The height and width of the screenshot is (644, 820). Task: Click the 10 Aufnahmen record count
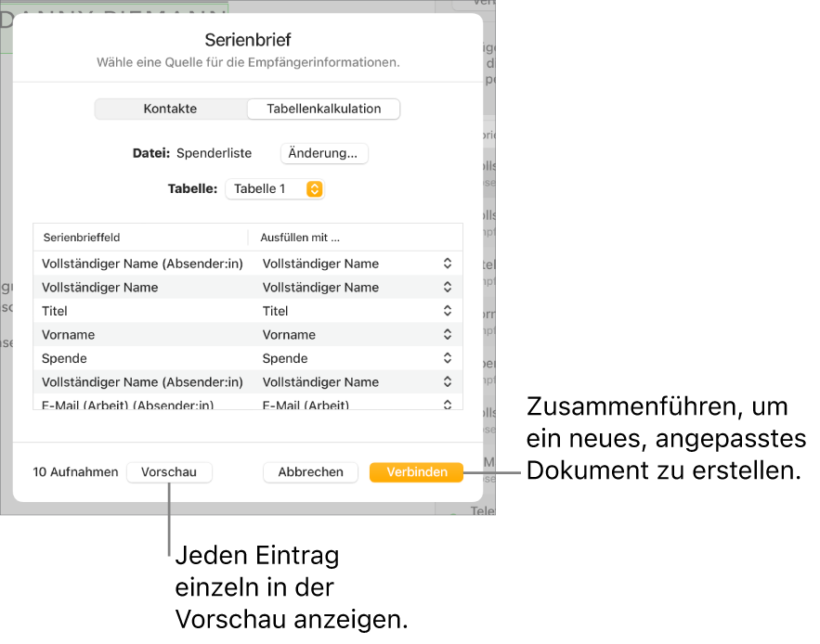click(76, 472)
